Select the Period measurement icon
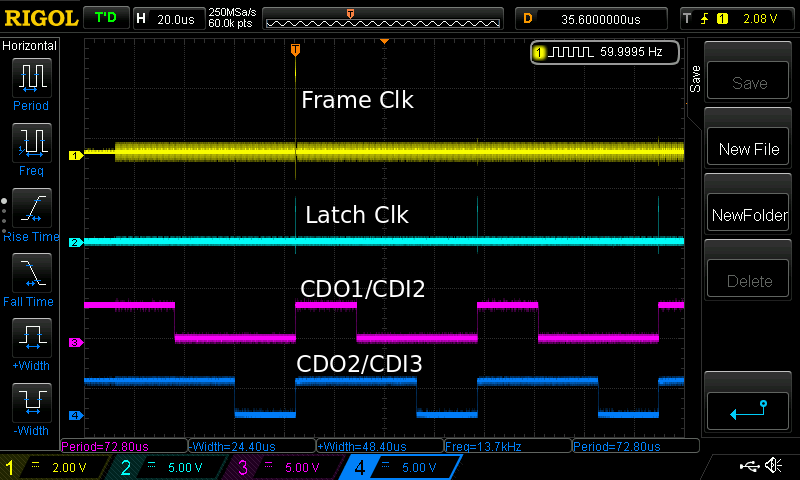Image resolution: width=800 pixels, height=480 pixels. point(32,78)
